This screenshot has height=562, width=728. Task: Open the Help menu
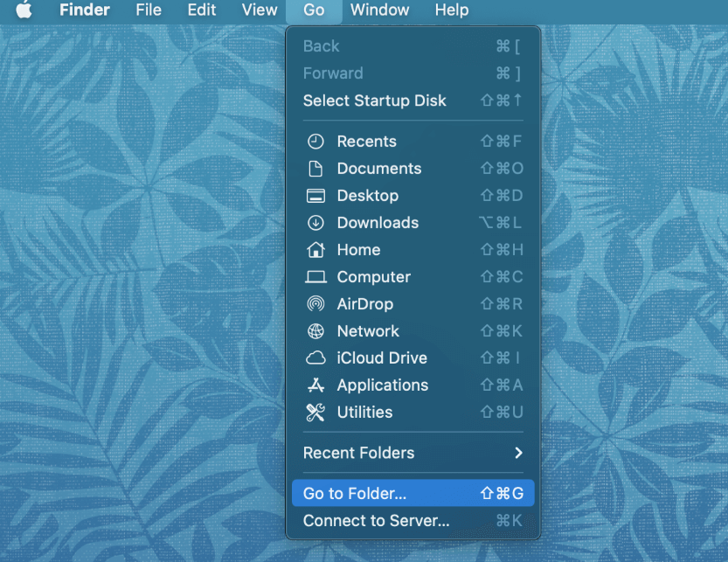pos(452,10)
